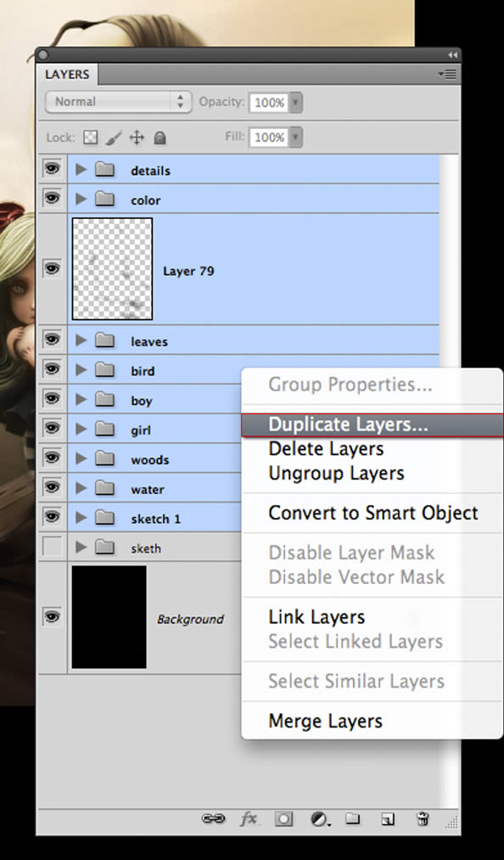This screenshot has height=860, width=504.
Task: Choose Delete Layers from context menu
Action: 372,449
